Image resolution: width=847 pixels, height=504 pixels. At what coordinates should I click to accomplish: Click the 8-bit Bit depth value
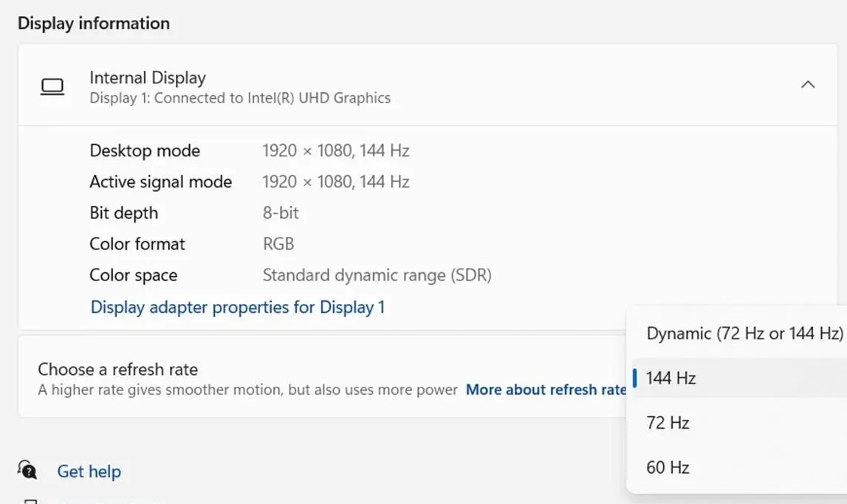coord(281,213)
